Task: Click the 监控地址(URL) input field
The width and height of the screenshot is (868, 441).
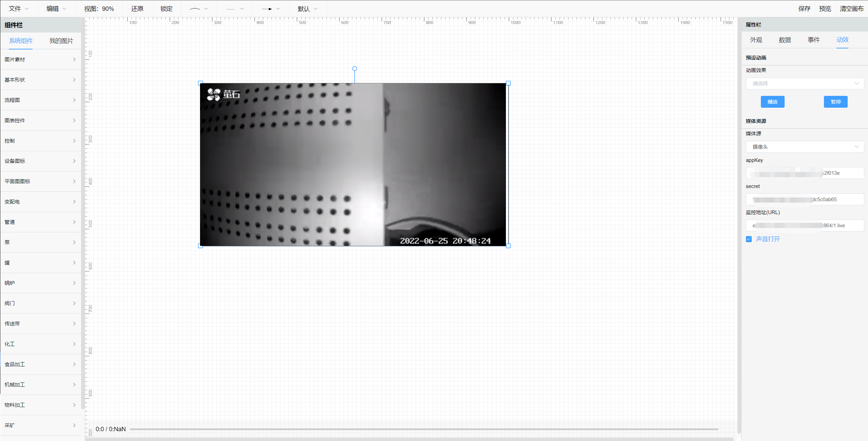Action: point(804,226)
